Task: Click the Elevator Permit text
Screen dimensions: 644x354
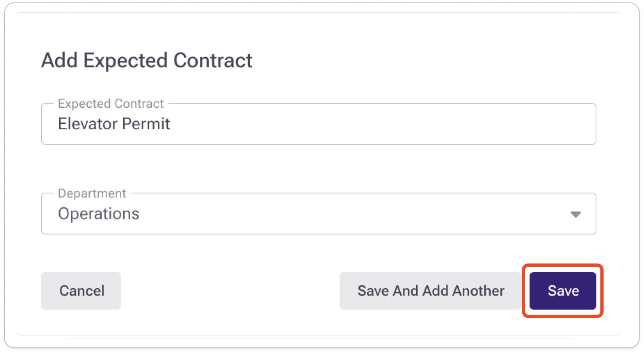Action: coord(114,124)
